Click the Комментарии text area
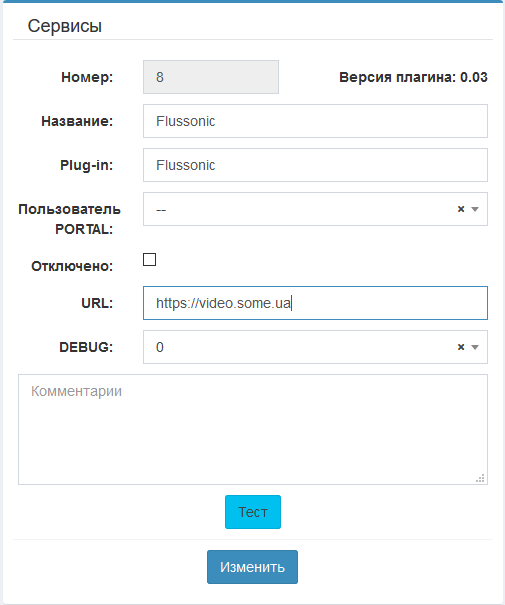Viewport: 505px width, 605px height. click(253, 429)
